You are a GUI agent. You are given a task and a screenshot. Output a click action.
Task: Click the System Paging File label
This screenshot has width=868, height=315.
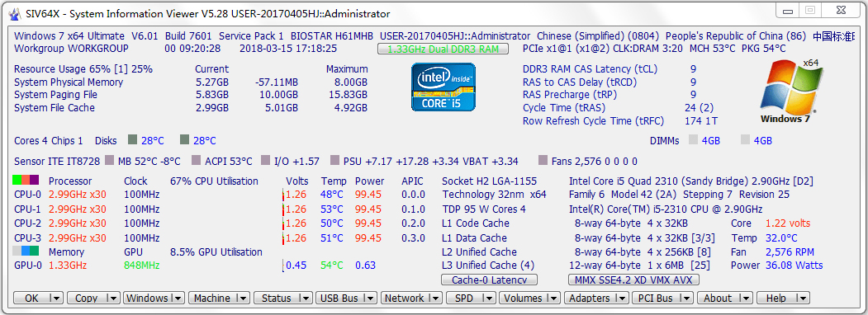(56, 95)
